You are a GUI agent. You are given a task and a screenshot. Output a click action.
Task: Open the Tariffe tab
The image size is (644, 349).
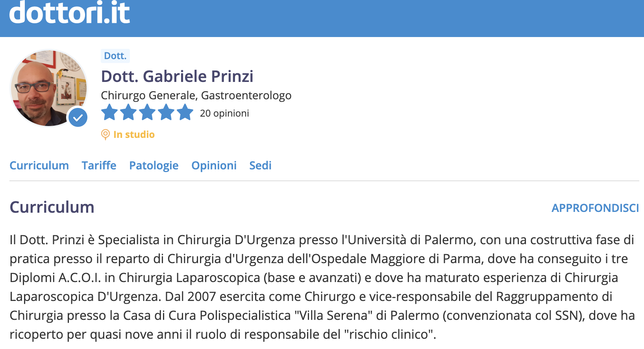pos(99,165)
